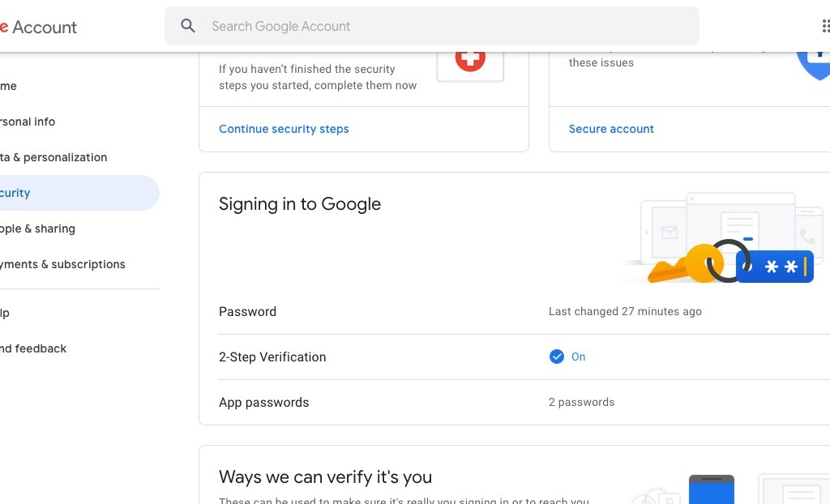Click the red medical cross icon

(470, 59)
